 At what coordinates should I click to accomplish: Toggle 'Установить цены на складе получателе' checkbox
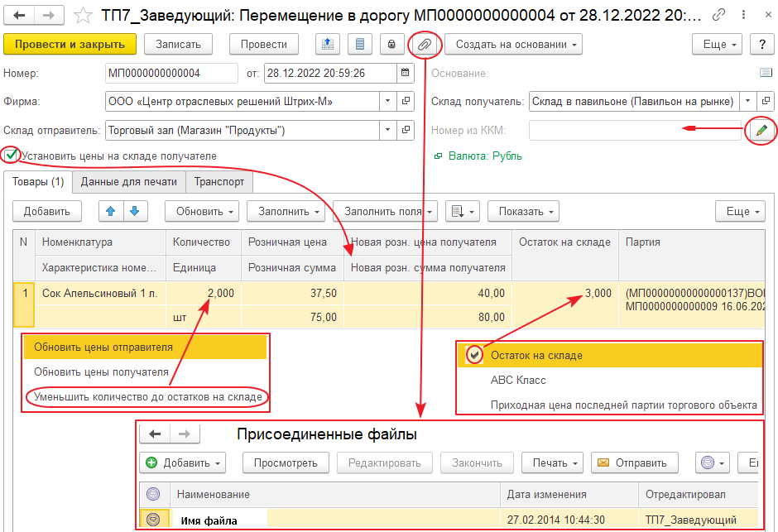pos(11,155)
